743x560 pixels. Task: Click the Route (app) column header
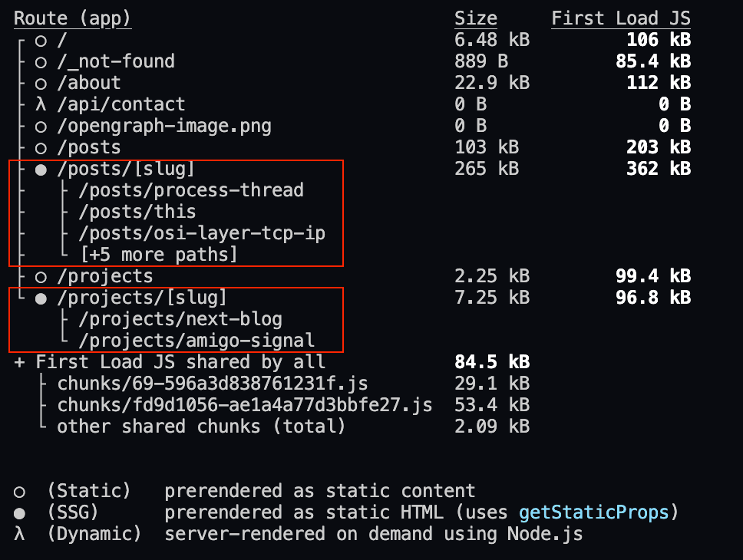[72, 18]
